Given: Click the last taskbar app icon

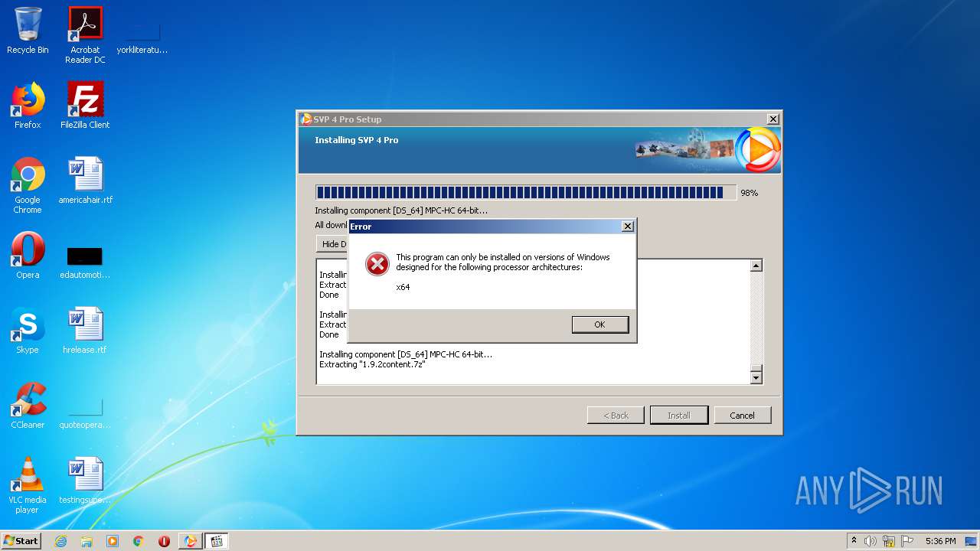Looking at the screenshot, I should (216, 541).
